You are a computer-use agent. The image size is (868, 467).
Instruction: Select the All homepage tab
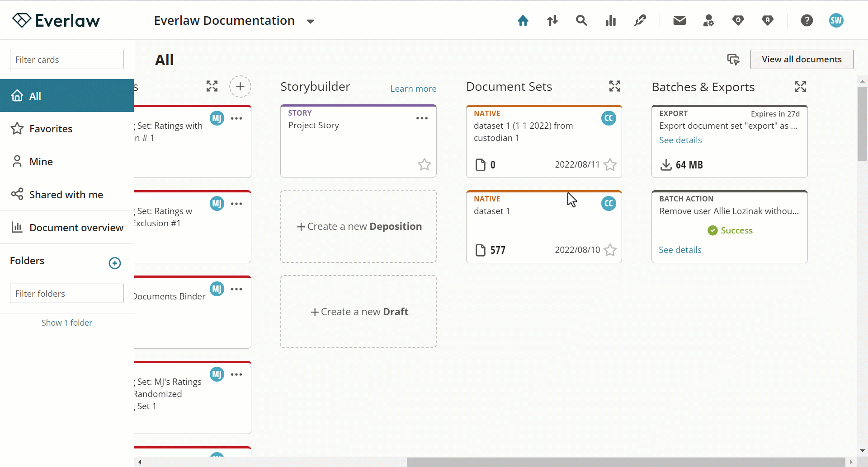pos(67,96)
